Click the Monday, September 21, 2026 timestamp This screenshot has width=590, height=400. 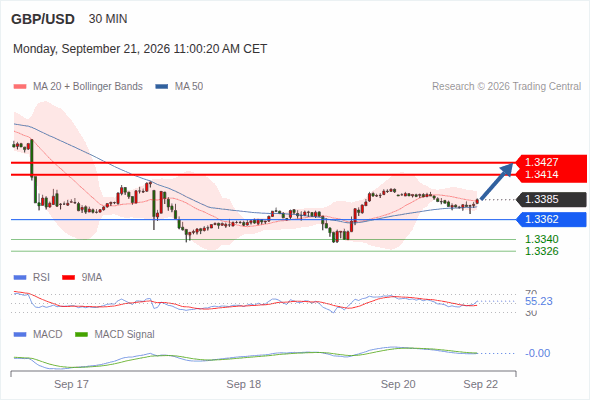pyautogui.click(x=140, y=49)
